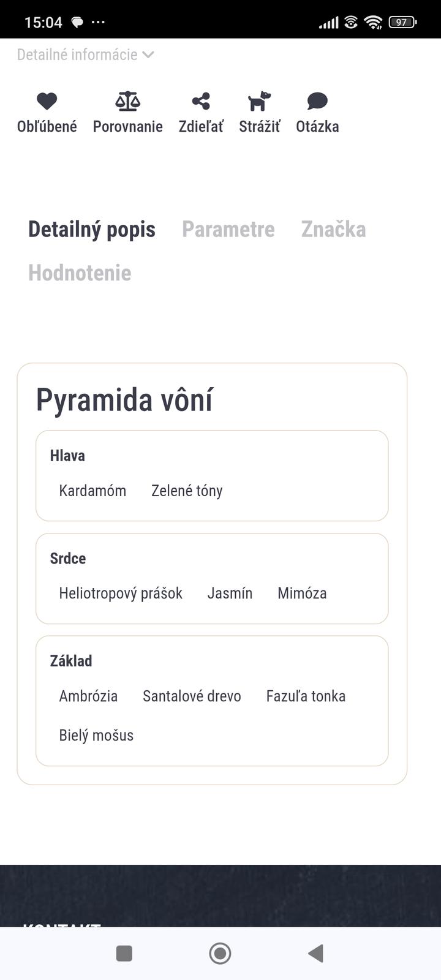Choose the Santalové drevo base note
Screen dimensions: 441x980
point(192,696)
